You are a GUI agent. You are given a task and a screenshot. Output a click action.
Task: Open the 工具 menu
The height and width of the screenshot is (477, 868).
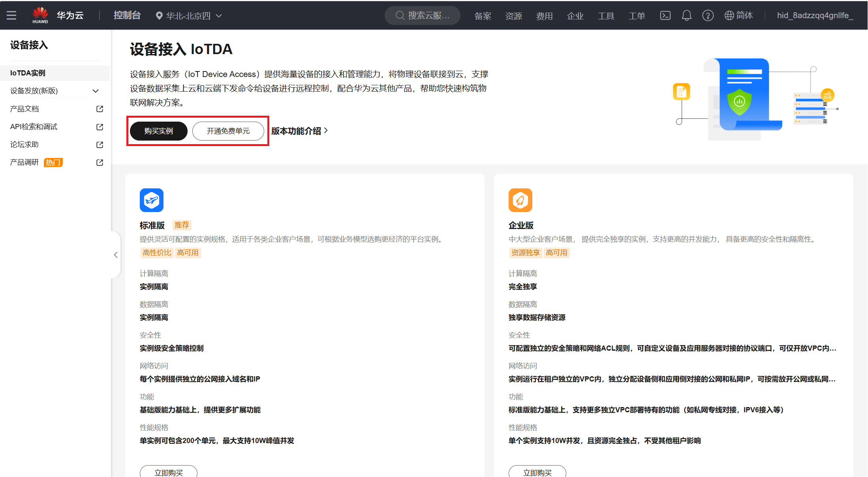pos(606,16)
